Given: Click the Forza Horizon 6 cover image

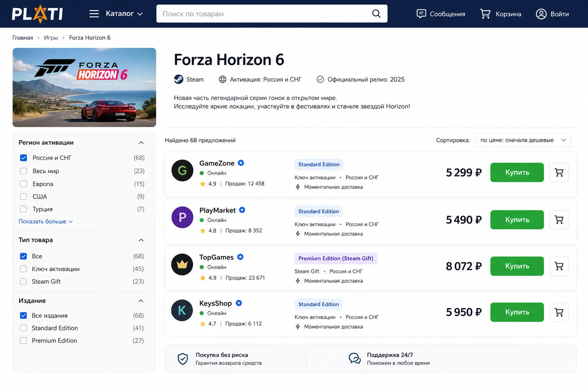Looking at the screenshot, I should [84, 87].
